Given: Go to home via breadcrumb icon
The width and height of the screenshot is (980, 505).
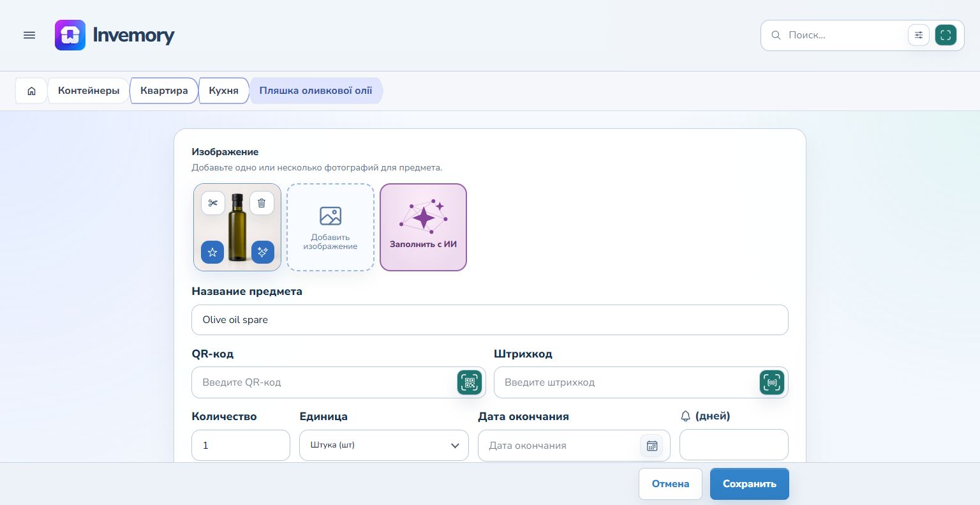Looking at the screenshot, I should coord(31,91).
